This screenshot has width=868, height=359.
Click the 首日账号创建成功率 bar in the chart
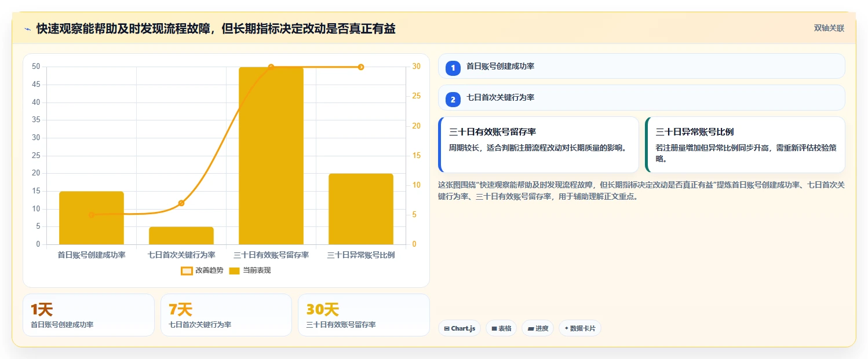tap(92, 218)
